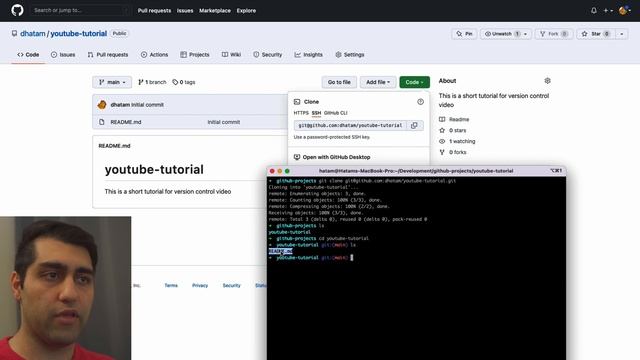This screenshot has width=640, height=360.
Task: Open Explore in the top bar
Action: pyautogui.click(x=246, y=11)
